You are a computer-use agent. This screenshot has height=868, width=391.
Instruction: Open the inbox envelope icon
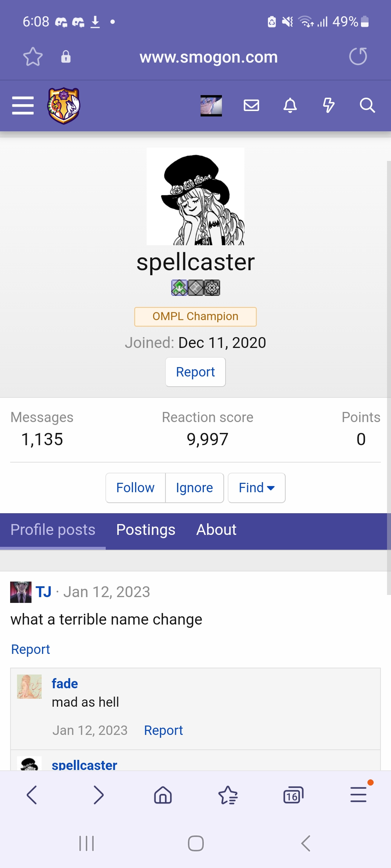point(251,106)
